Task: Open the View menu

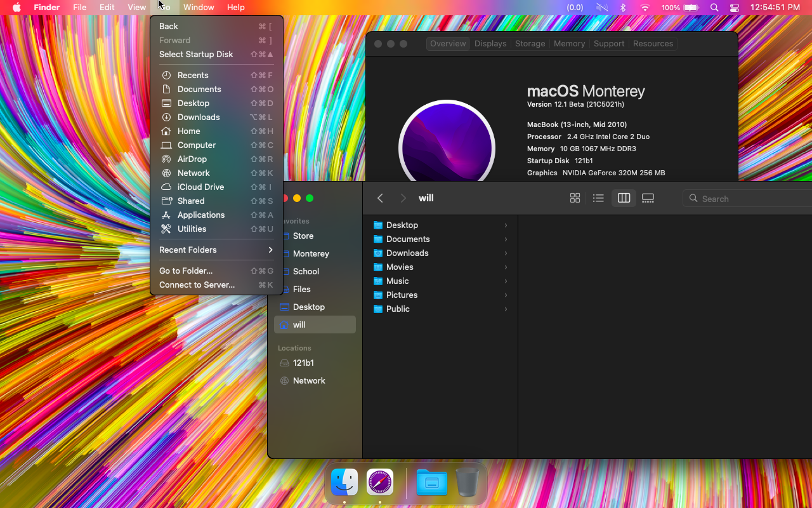Action: pyautogui.click(x=136, y=8)
